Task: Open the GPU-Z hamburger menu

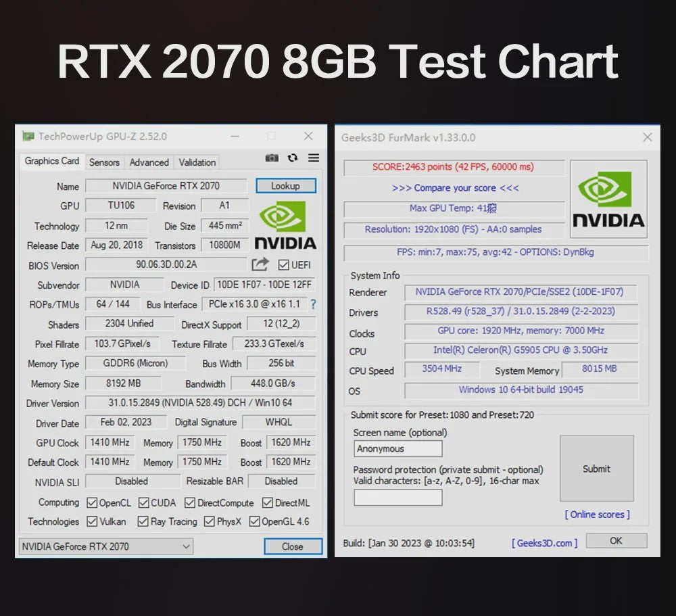Action: point(314,158)
